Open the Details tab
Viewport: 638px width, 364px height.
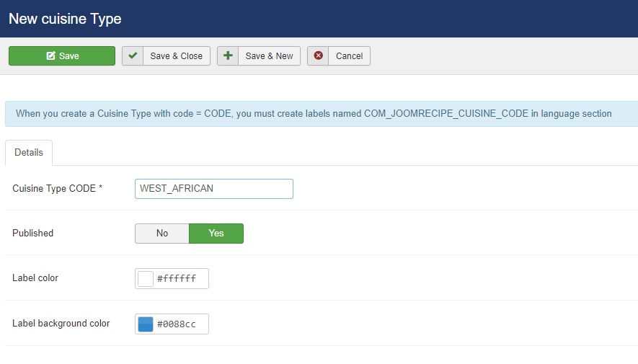[x=29, y=153]
